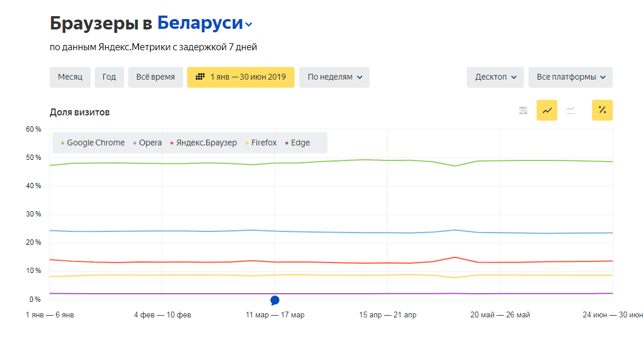Switch to the third, greyed-out chart view

pos(571,110)
